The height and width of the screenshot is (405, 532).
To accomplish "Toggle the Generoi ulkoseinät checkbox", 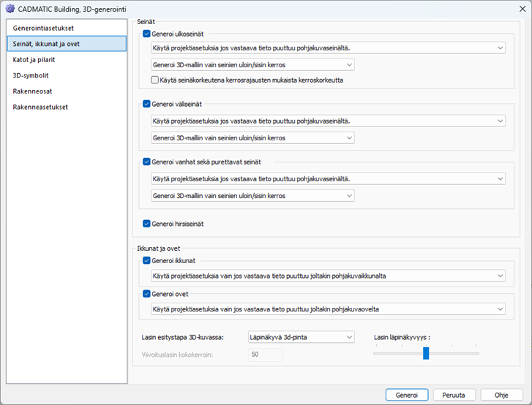I will (147, 34).
